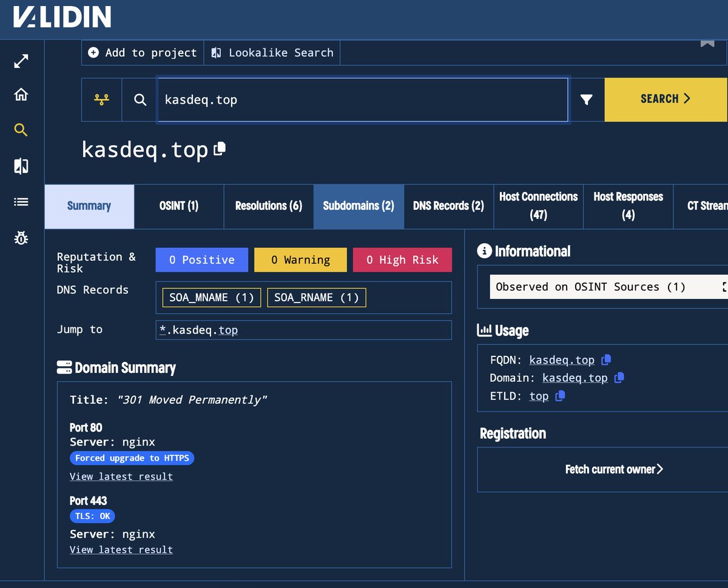Jump to wildcard * link
Screen dimensions: 728x588
click(163, 330)
